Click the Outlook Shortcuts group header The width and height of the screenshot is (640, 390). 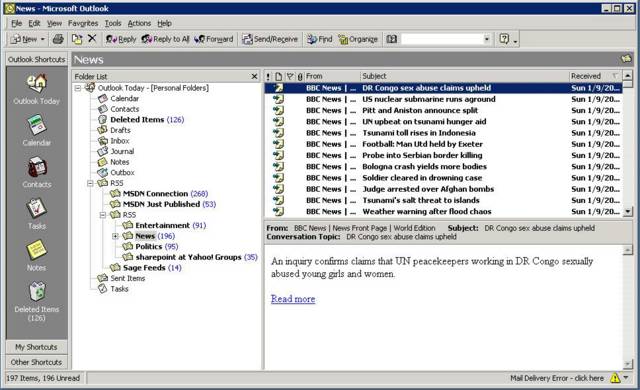(x=36, y=59)
